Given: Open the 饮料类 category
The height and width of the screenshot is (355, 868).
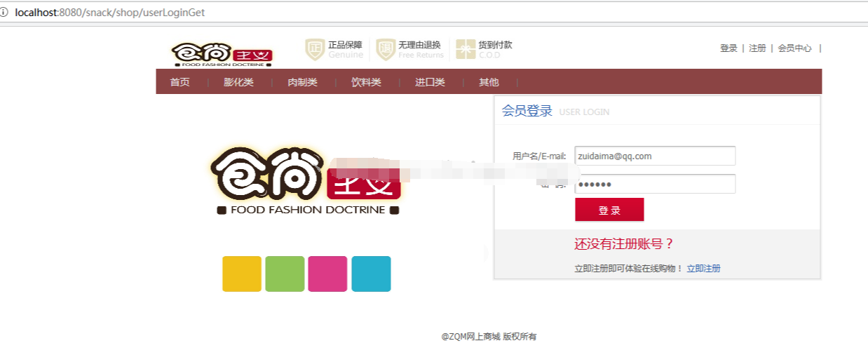Looking at the screenshot, I should 366,82.
